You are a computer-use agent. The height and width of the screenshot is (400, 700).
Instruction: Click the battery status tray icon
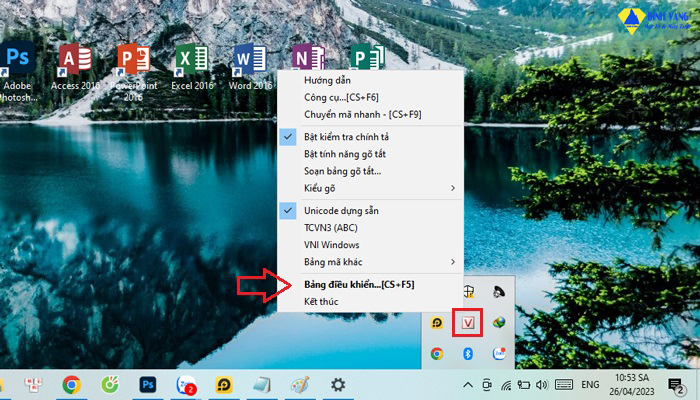point(523,385)
